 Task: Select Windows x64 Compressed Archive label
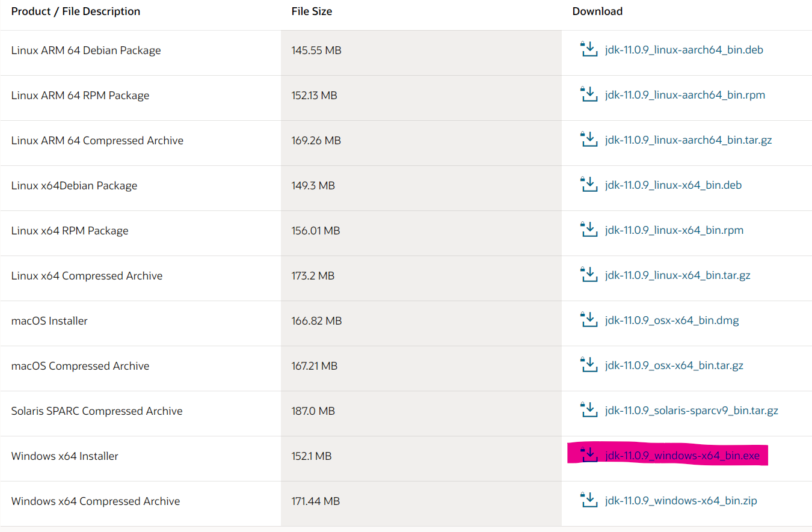tap(96, 501)
